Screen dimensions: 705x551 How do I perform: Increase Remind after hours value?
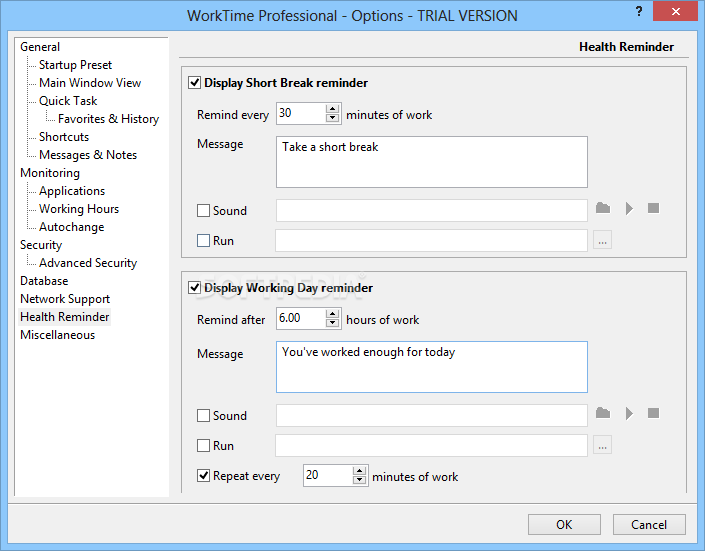pyautogui.click(x=332, y=314)
